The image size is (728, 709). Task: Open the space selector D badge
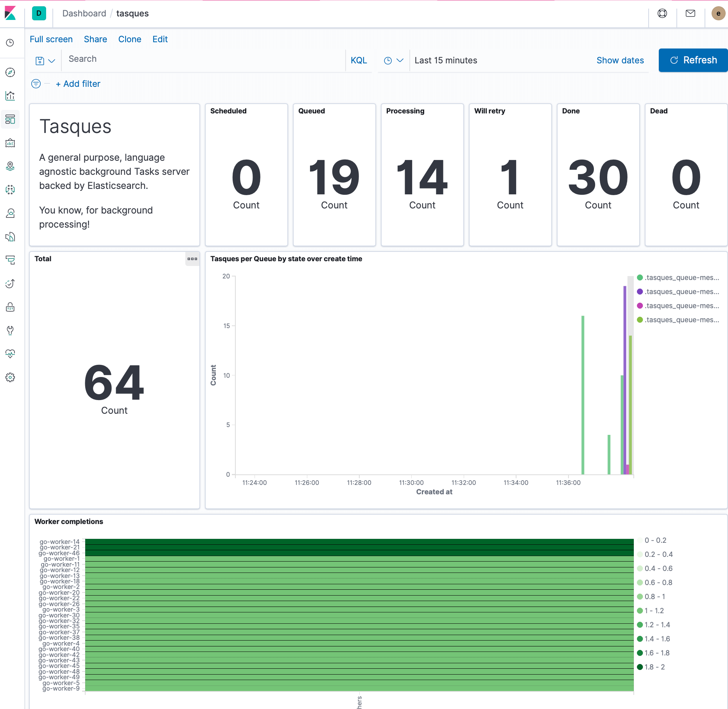(39, 13)
